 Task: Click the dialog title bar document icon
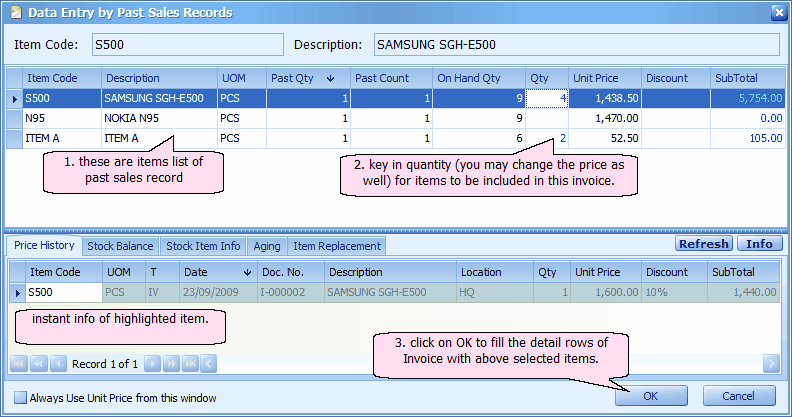[x=16, y=12]
